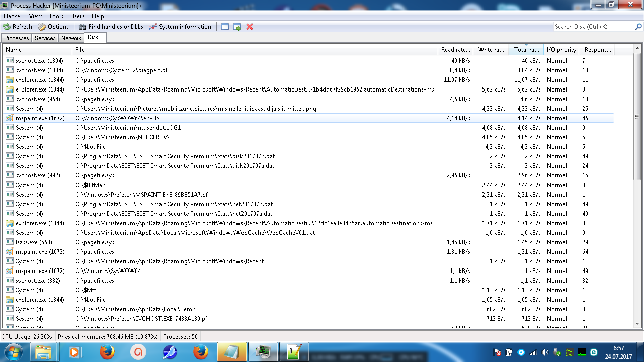Click the CPU Usage status bar entry
644x362 pixels.
tap(27, 336)
